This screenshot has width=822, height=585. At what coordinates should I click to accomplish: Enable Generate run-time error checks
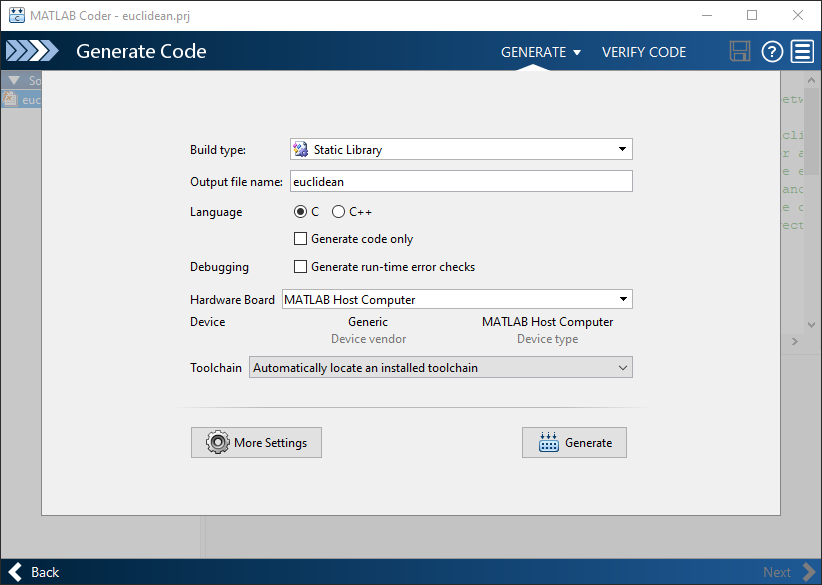[300, 266]
